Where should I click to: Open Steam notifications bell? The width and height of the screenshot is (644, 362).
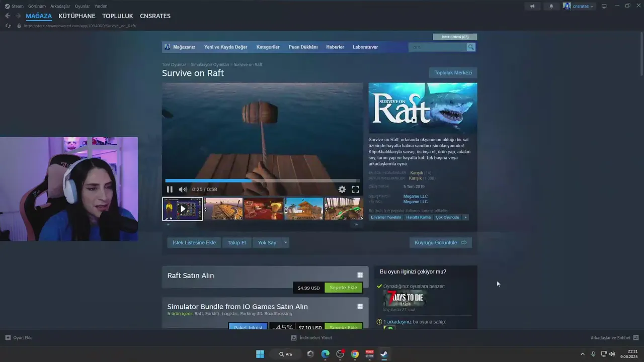tap(551, 6)
